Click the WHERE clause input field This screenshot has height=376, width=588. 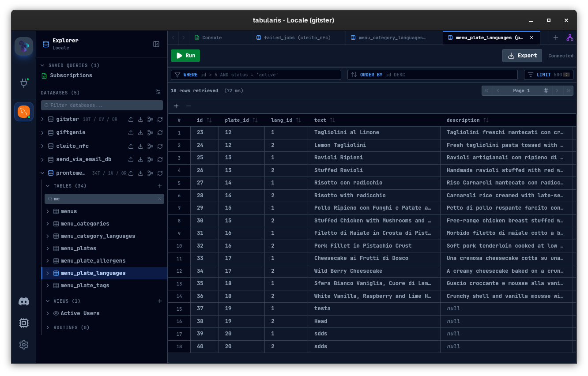256,75
